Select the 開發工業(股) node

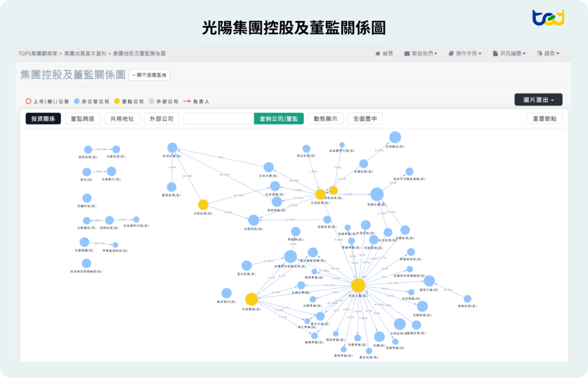(429, 280)
